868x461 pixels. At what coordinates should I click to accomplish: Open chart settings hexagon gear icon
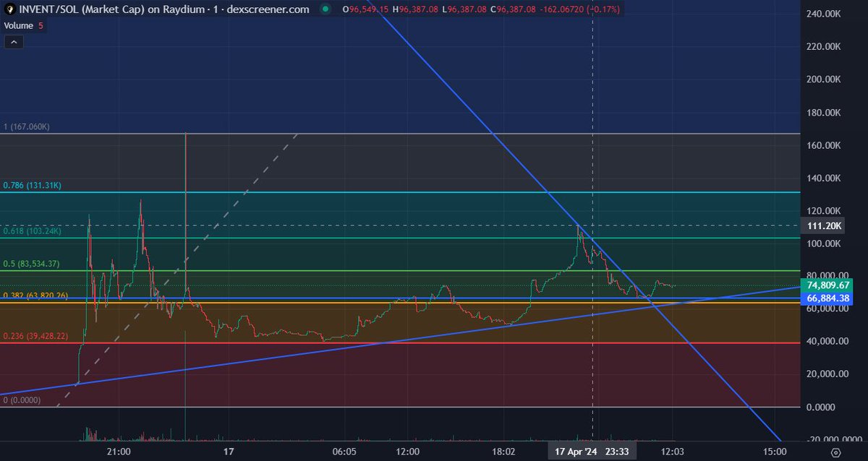(x=835, y=452)
